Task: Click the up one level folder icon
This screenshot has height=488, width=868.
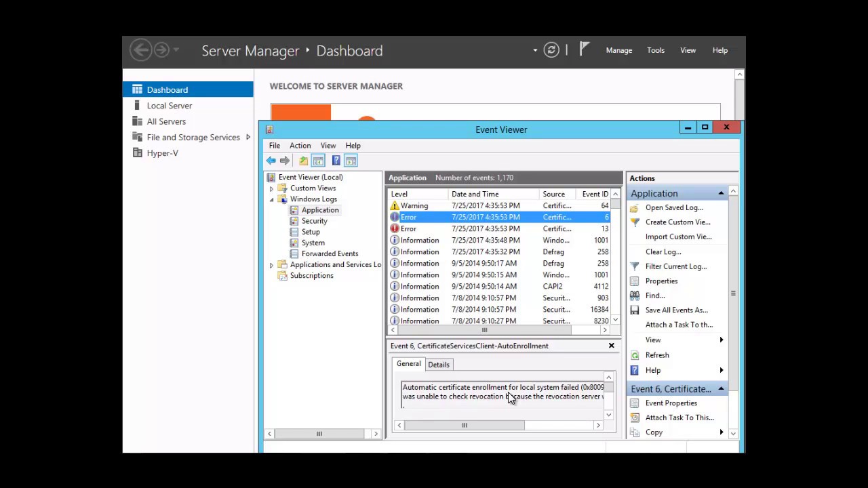Action: pyautogui.click(x=303, y=161)
